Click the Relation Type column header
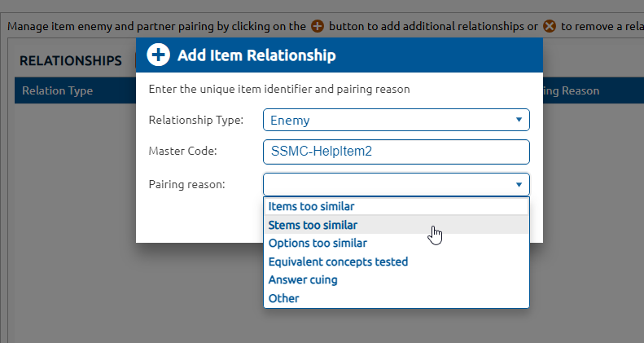 point(57,90)
